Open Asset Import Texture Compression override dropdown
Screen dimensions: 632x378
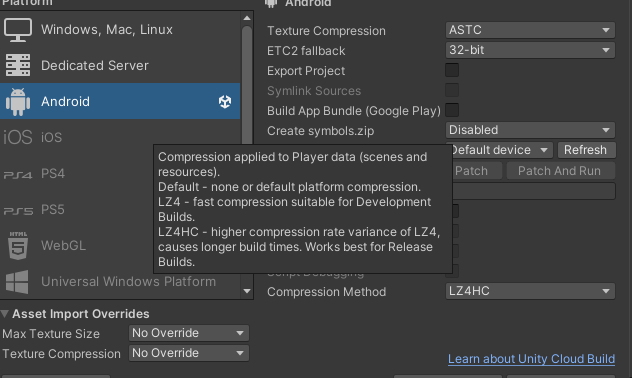[189, 353]
